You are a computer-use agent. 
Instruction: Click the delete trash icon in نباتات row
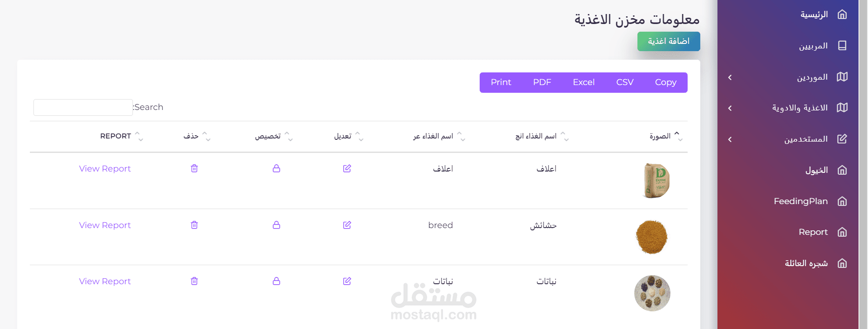click(x=194, y=281)
